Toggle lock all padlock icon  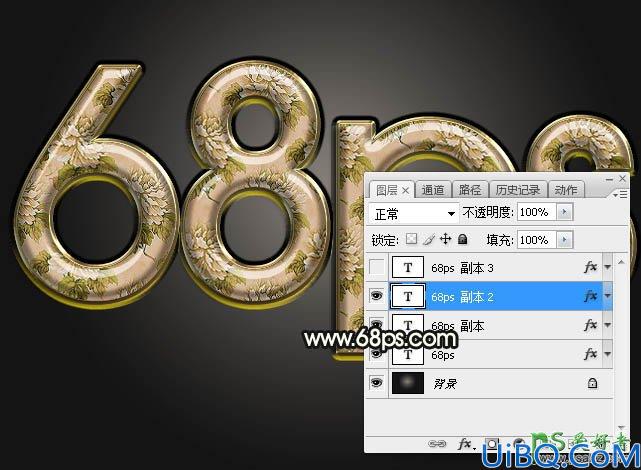(462, 239)
